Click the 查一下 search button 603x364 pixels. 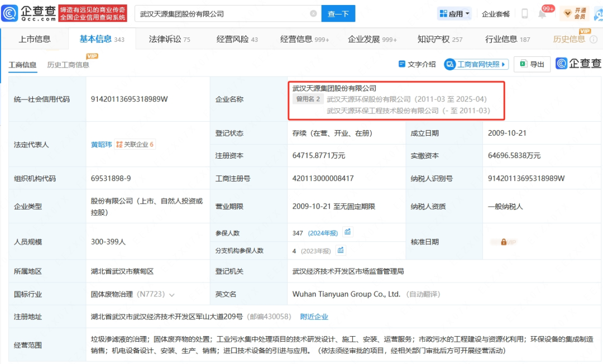(338, 14)
